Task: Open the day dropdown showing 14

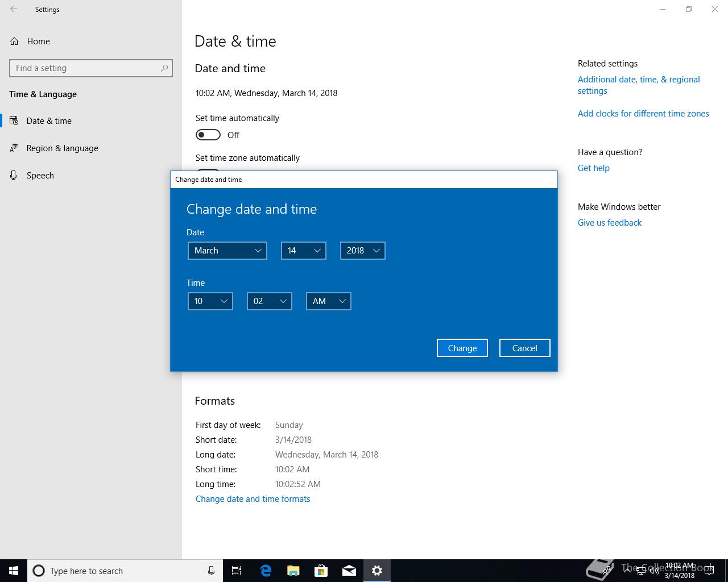Action: (303, 251)
